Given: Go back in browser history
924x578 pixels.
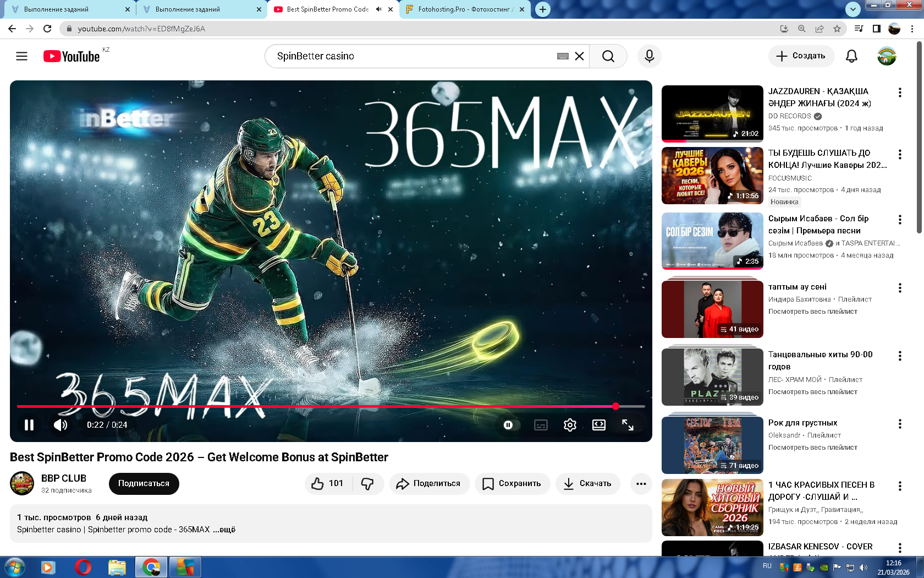Looking at the screenshot, I should [12, 29].
